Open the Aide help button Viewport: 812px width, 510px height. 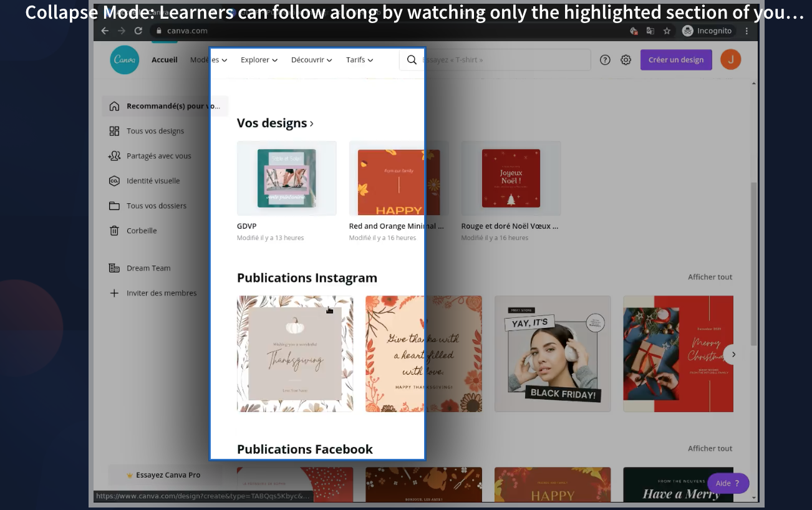click(728, 483)
